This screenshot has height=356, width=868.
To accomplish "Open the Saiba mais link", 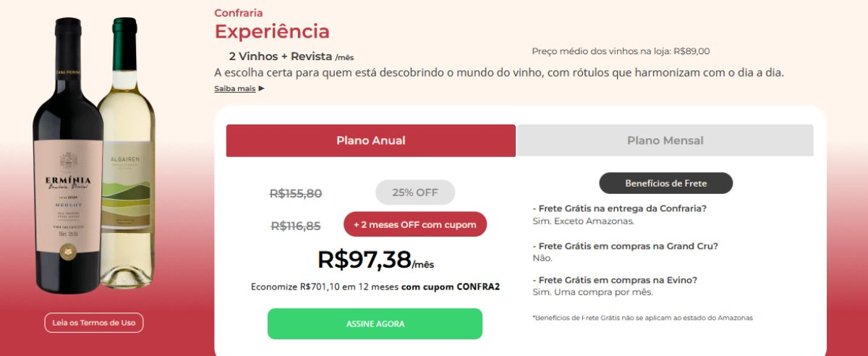I will click(234, 88).
